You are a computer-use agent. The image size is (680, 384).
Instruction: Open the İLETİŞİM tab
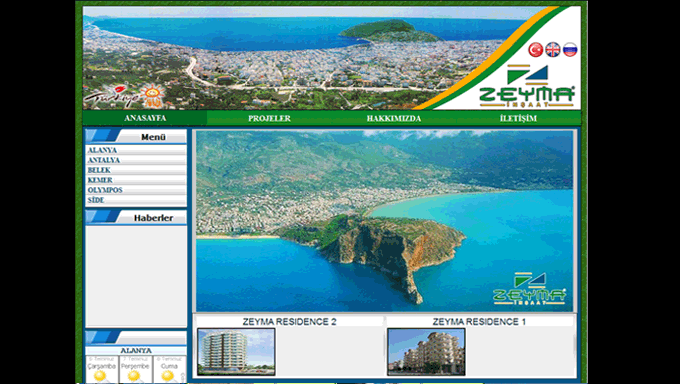point(518,118)
